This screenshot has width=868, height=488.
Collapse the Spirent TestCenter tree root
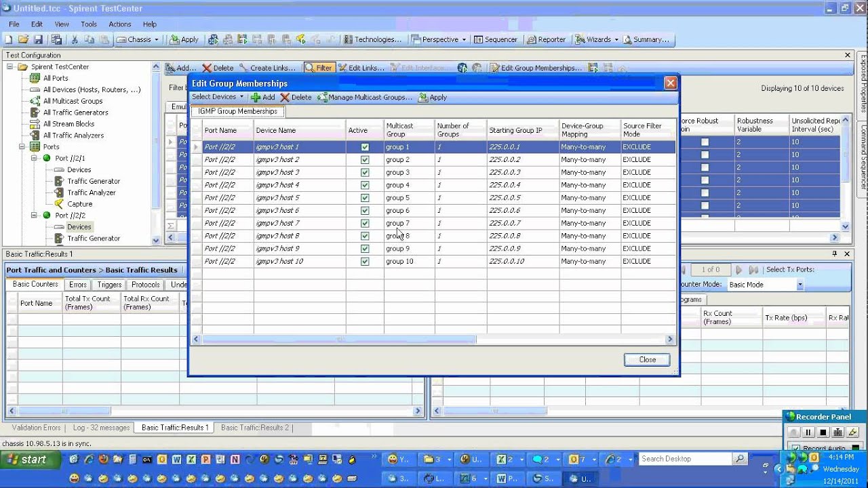[10, 67]
